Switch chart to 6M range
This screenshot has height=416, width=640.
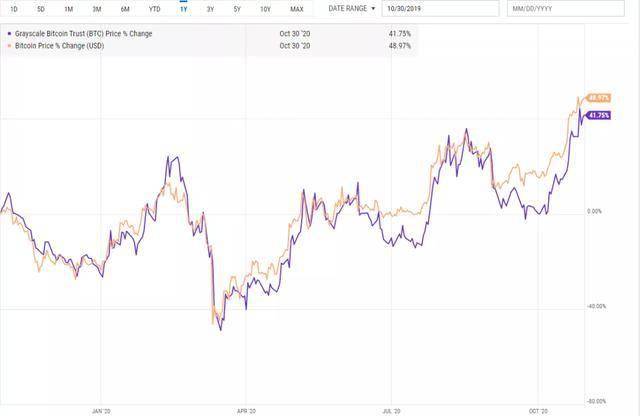125,9
